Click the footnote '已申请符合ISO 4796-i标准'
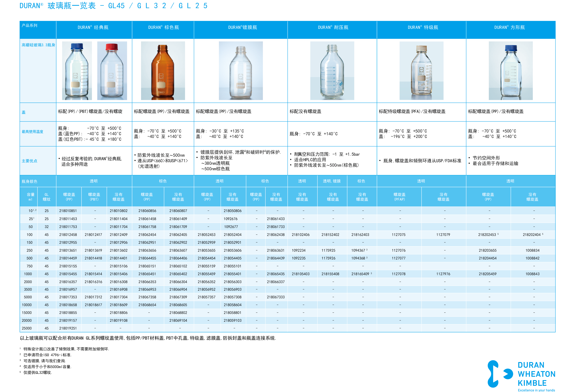Viewport: 574px width, 392px height. [x=47, y=355]
